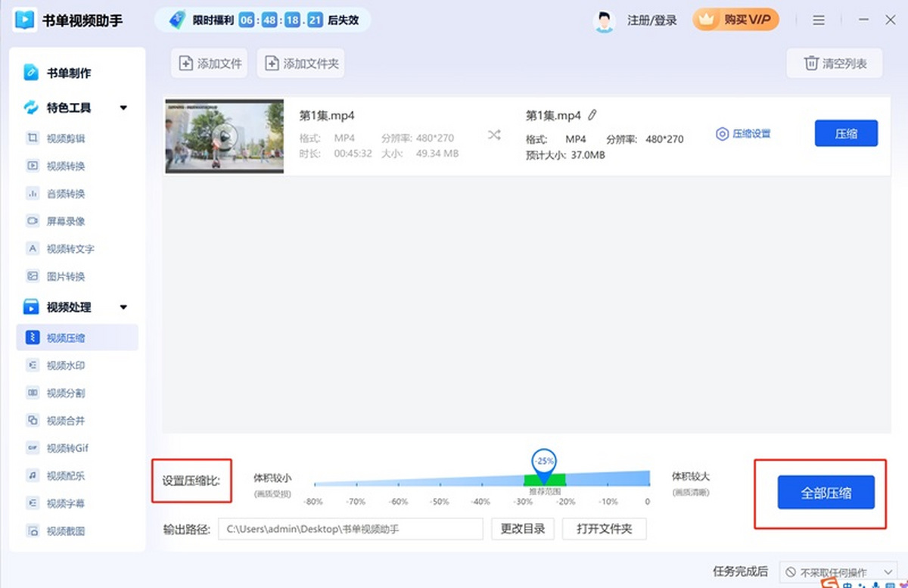The height and width of the screenshot is (588, 908).
Task: Open the 任务完成后 action dropdown
Action: coord(838,572)
